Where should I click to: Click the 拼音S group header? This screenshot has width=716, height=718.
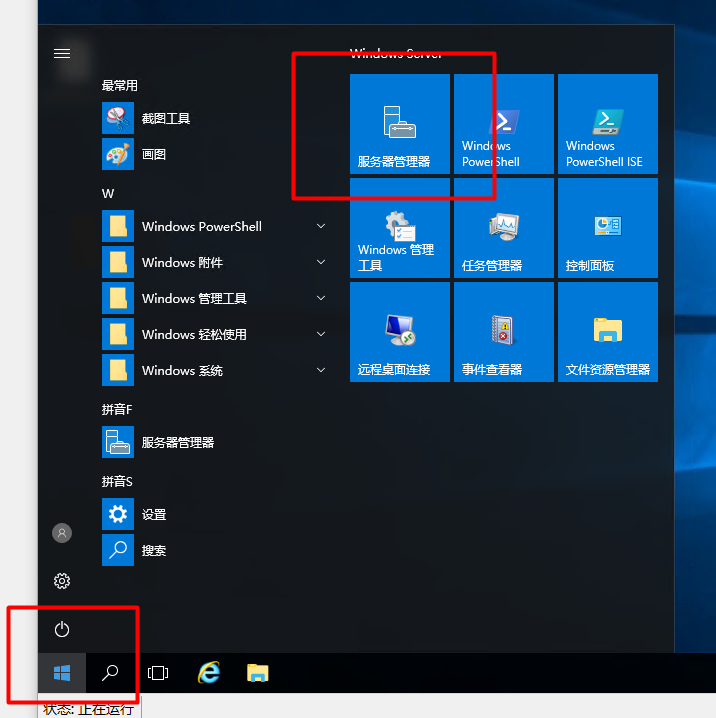(x=117, y=481)
